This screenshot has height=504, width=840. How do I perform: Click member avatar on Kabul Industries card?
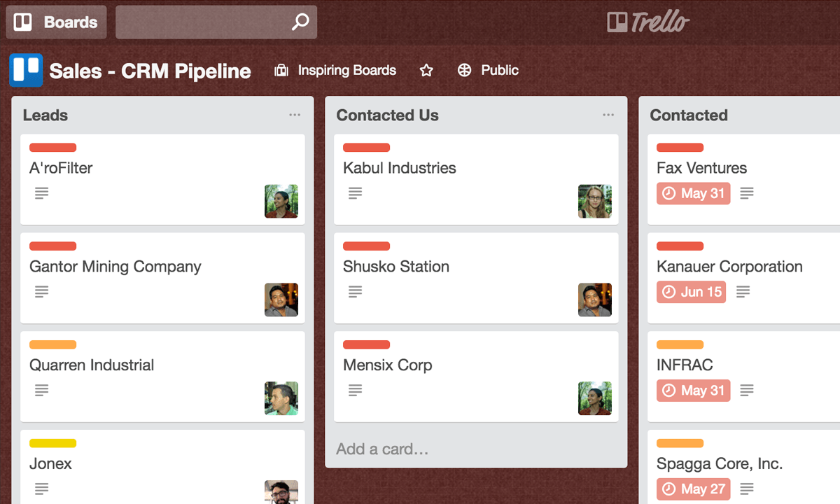(x=595, y=202)
